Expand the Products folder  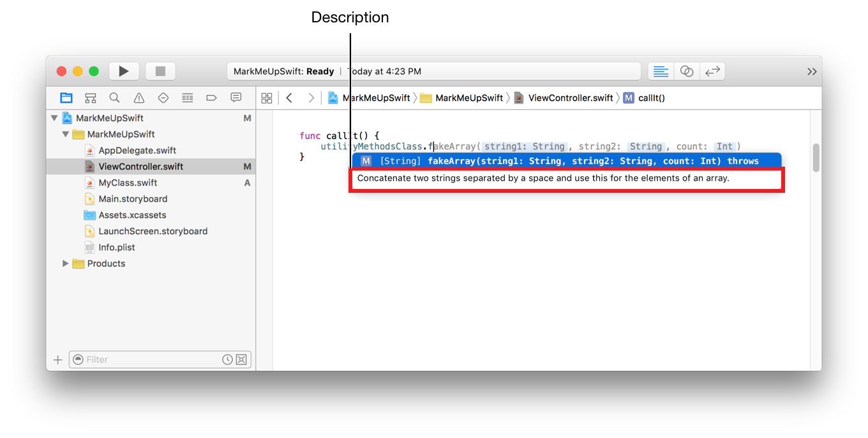tap(65, 264)
